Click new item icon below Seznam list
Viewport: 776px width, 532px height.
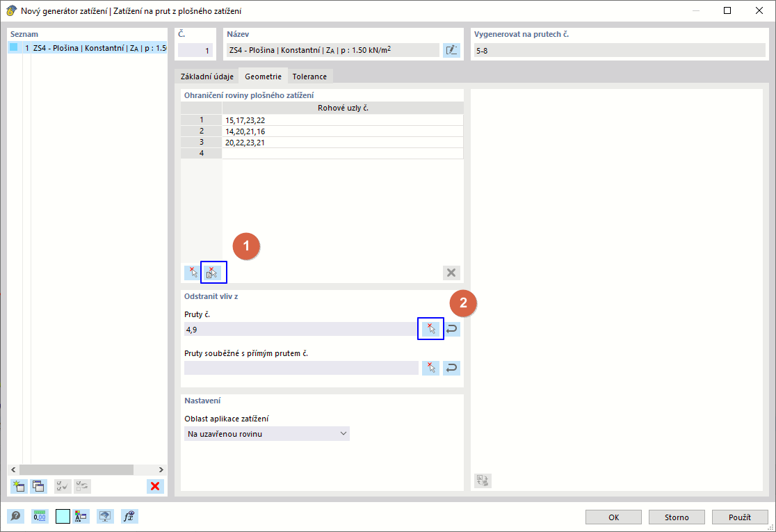coord(19,486)
